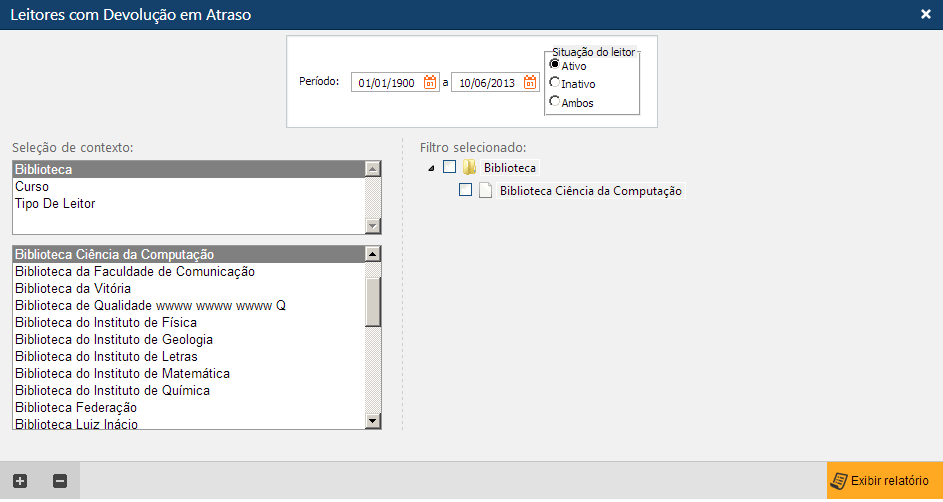Open calendar picker for end date 10/06/2013
This screenshot has width=943, height=502.
click(530, 83)
